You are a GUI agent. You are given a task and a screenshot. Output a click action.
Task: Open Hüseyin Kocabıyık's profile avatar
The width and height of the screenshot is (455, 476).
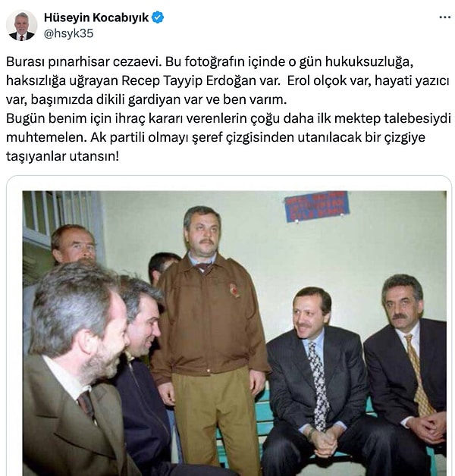tap(21, 26)
